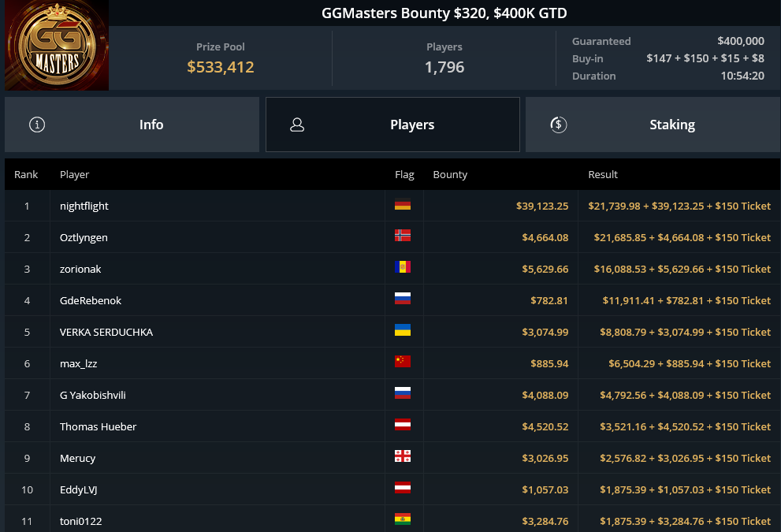Screen dimensions: 781x532
Task: Select player G Yakobishvili
Action: pyautogui.click(x=93, y=395)
